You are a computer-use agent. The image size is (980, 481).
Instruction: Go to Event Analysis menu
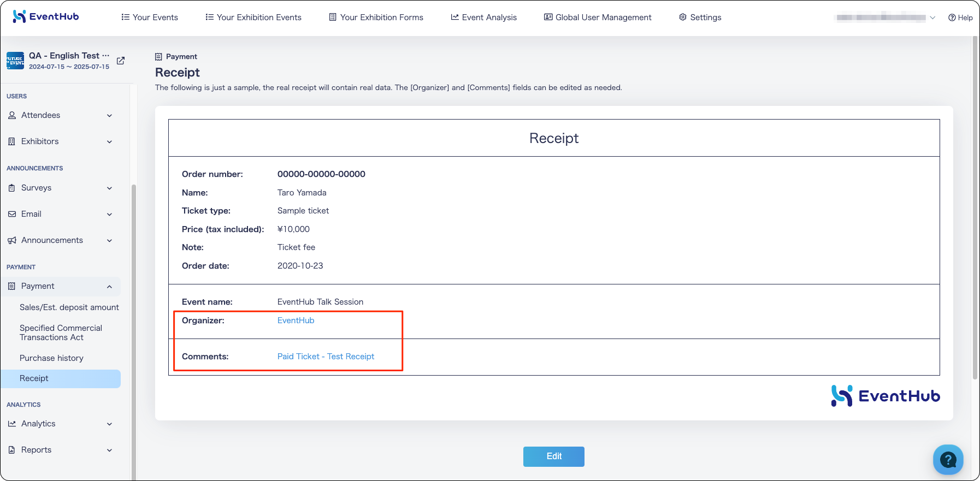[484, 17]
